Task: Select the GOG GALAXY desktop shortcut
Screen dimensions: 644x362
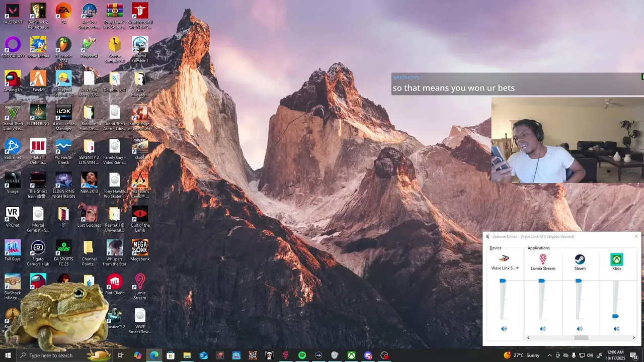Action: (13, 47)
